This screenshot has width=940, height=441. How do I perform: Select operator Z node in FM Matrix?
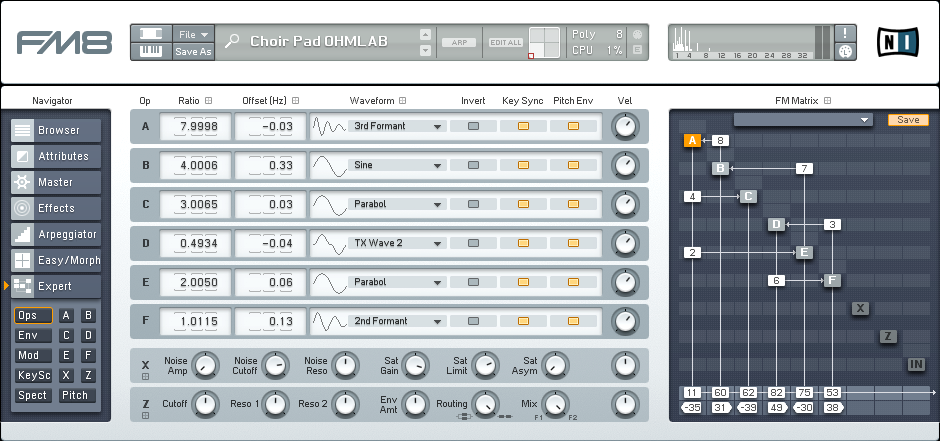point(888,336)
